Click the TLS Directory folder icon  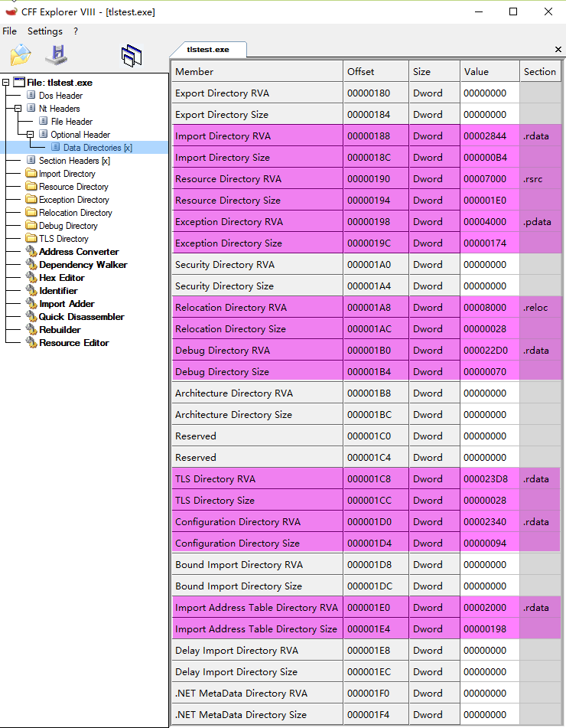coord(31,238)
